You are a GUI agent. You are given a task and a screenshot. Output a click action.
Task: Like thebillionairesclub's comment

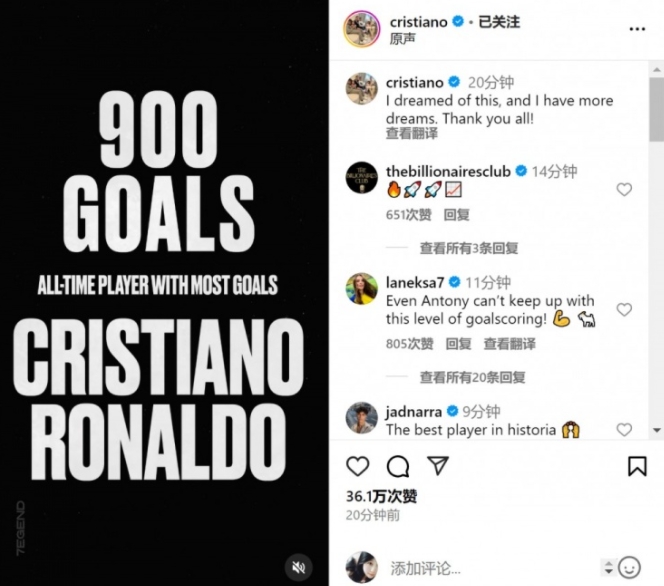624,190
